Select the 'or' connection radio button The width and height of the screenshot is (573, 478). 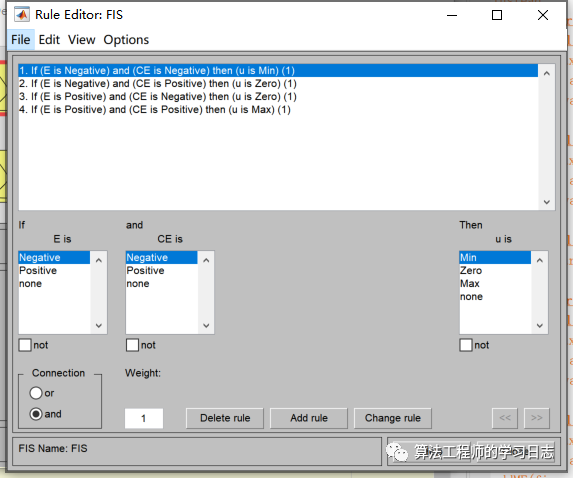click(36, 393)
